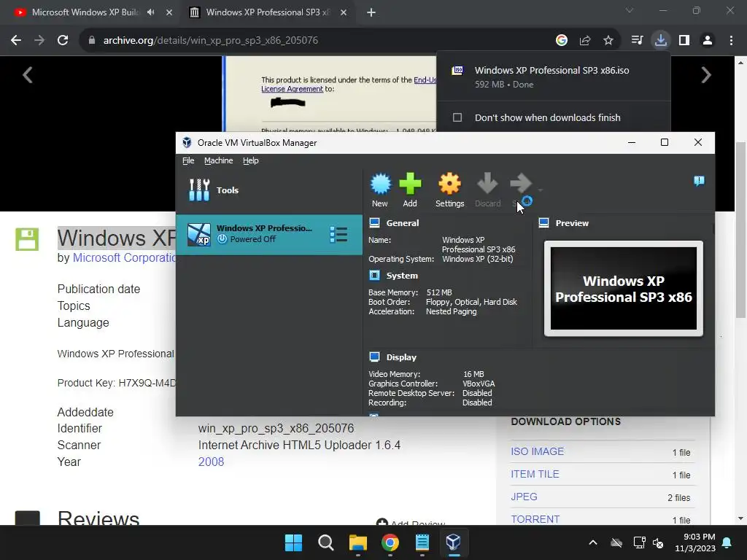747x560 pixels.
Task: Select the Windows XP Professional VM
Action: 269,234
